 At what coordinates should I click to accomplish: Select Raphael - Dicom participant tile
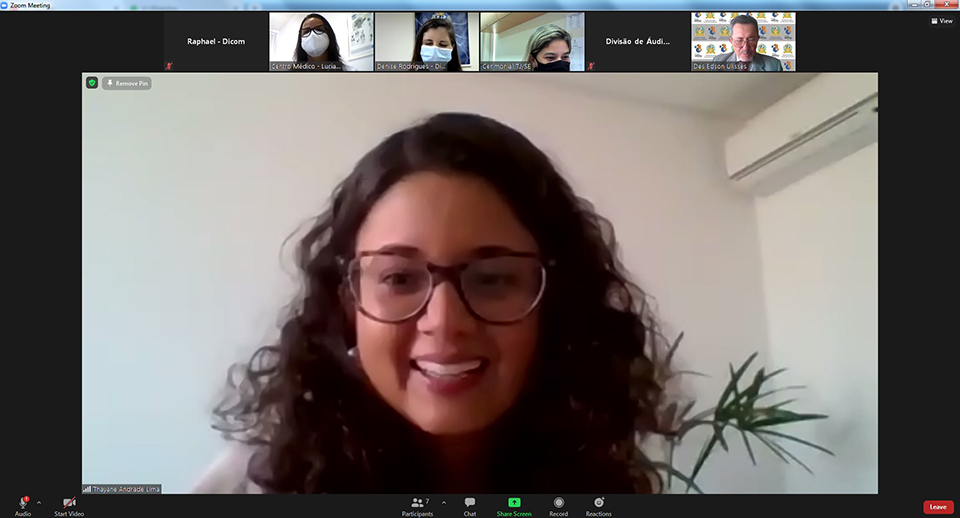pyautogui.click(x=215, y=42)
